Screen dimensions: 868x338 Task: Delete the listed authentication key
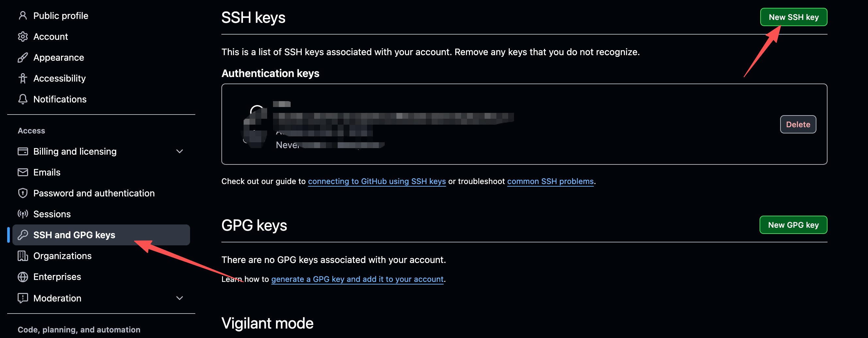pos(797,125)
